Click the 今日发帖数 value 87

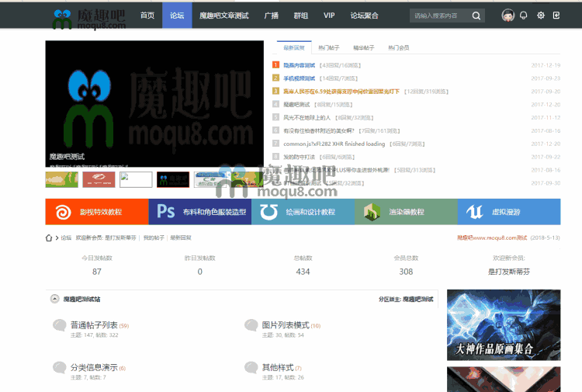coord(97,272)
